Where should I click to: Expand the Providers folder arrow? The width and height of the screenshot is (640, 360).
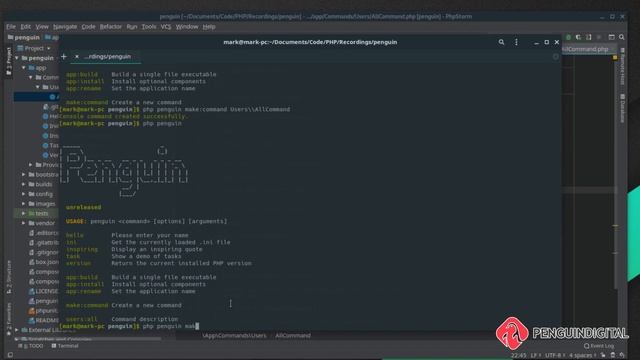click(x=31, y=165)
